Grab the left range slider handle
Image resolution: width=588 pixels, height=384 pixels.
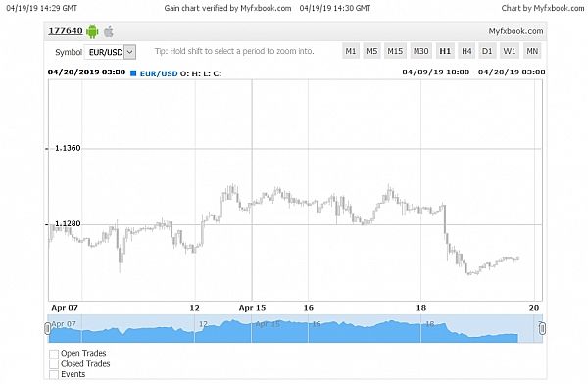(47, 328)
